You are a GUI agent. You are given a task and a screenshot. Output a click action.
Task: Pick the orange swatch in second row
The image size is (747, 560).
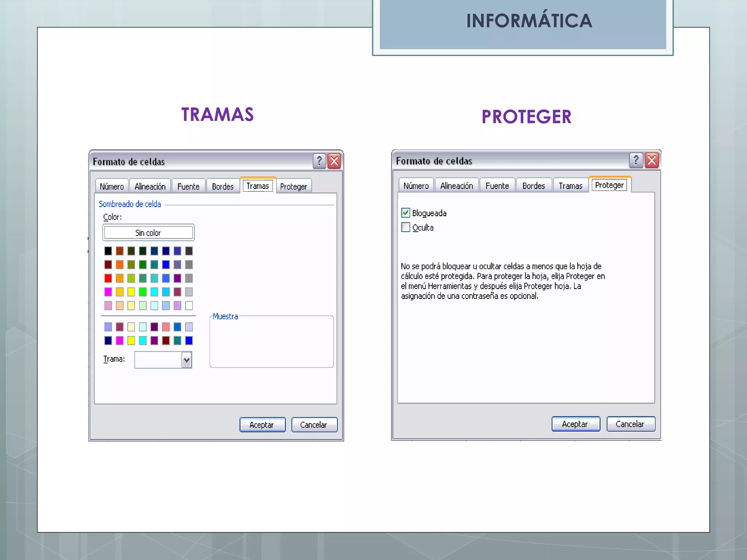[120, 265]
